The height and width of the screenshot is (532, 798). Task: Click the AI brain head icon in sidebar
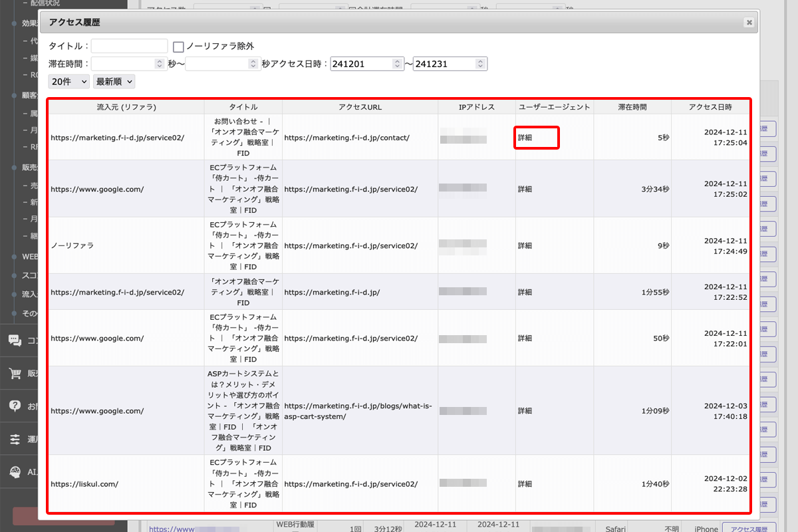point(15,471)
